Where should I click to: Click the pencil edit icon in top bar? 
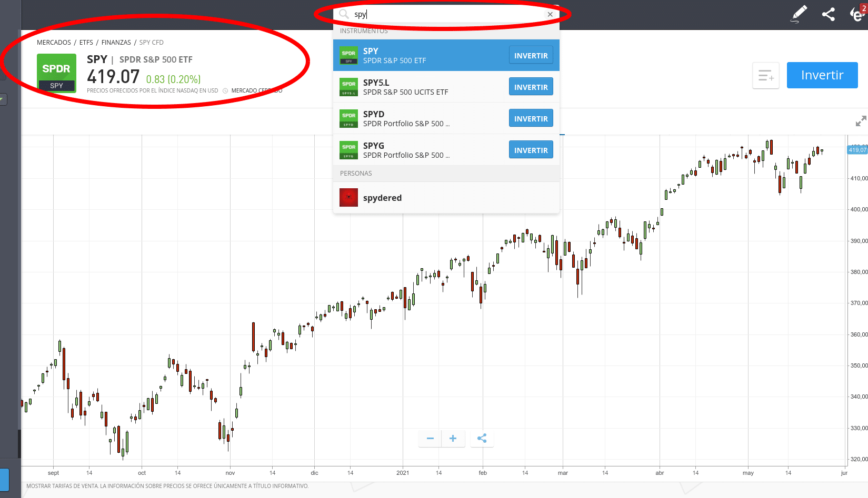[x=799, y=14]
